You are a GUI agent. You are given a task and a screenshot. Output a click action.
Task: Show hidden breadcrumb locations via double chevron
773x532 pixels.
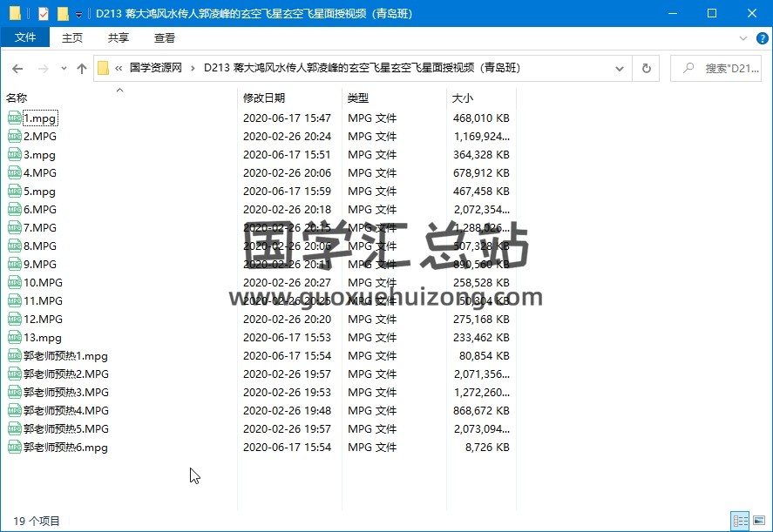[x=119, y=68]
